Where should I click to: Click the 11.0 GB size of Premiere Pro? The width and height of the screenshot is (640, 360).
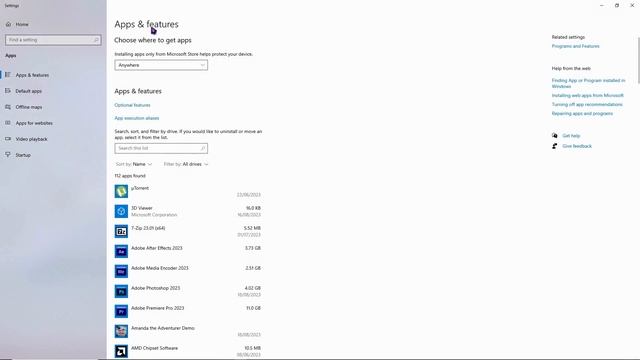tap(253, 308)
